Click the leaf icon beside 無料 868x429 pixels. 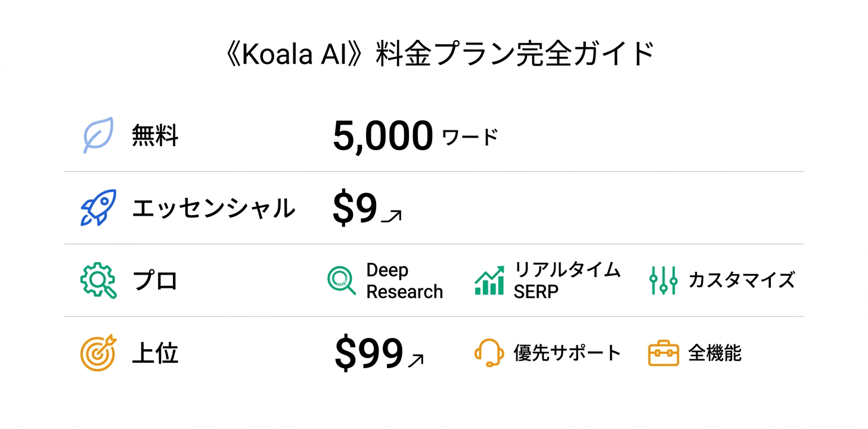pyautogui.click(x=98, y=136)
